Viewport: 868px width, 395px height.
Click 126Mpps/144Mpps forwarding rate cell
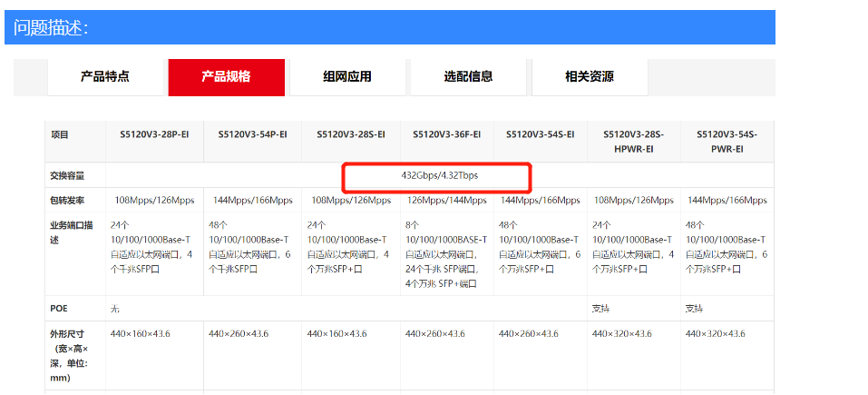tap(447, 200)
